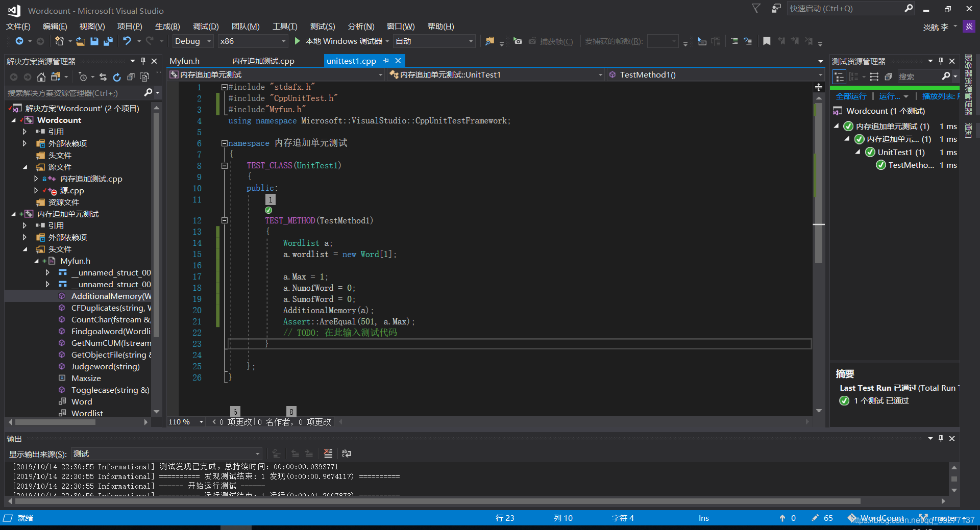
Task: Save the current file with the disk icon
Action: coord(94,41)
